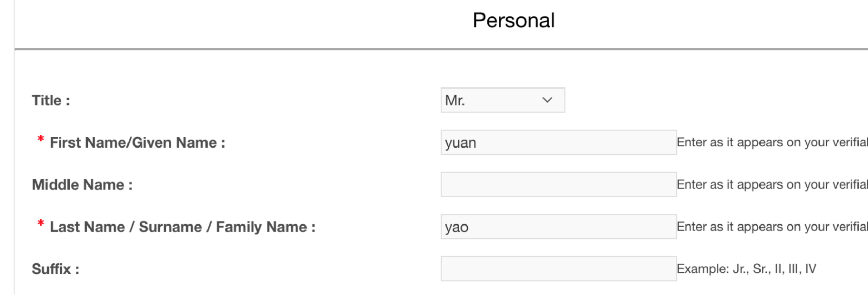The image size is (868, 294).
Task: Click the 'Mr.' text in the Title selector
Action: pos(455,100)
